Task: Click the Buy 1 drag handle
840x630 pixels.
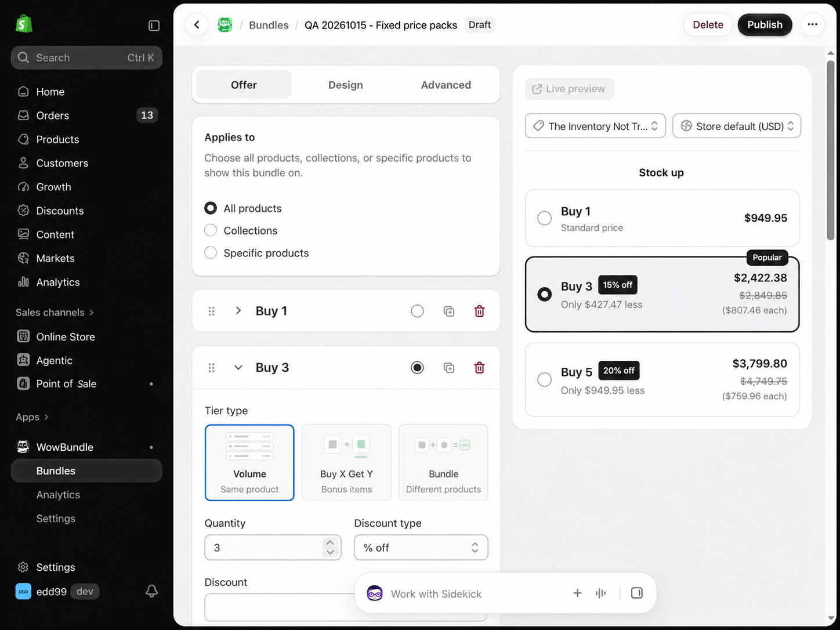Action: (212, 312)
